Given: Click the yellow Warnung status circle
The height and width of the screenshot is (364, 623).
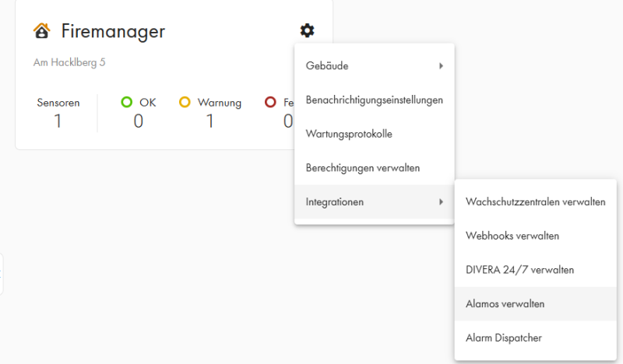Looking at the screenshot, I should 185,102.
